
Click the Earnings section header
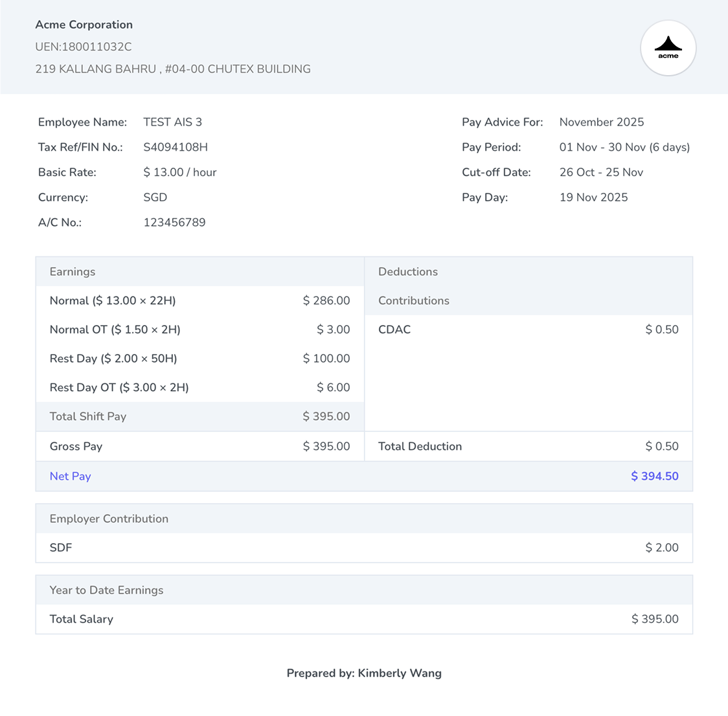tap(72, 271)
